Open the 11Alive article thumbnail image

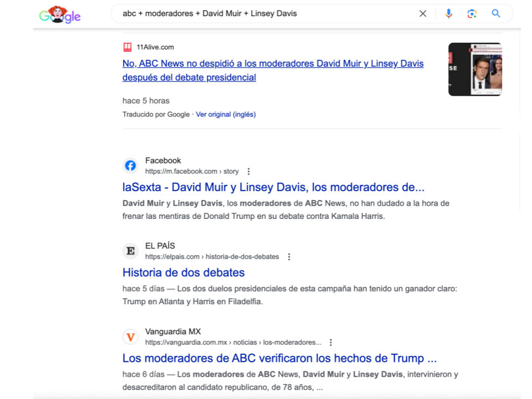[475, 69]
